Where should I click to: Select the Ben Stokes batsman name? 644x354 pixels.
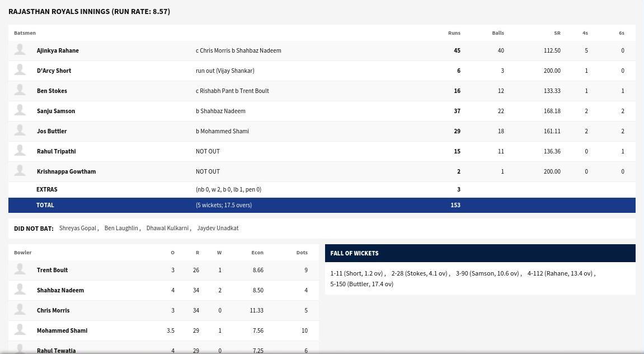point(51,91)
